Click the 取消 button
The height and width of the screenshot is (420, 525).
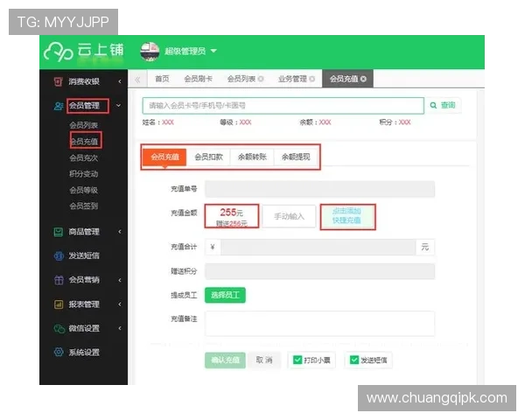pos(264,360)
